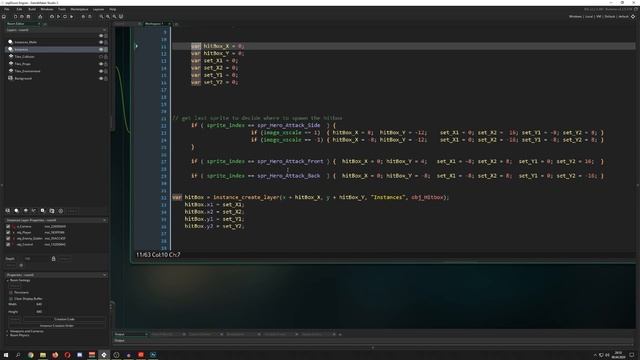Click the rightmost toolbar icon after zoom icons

[121, 17]
